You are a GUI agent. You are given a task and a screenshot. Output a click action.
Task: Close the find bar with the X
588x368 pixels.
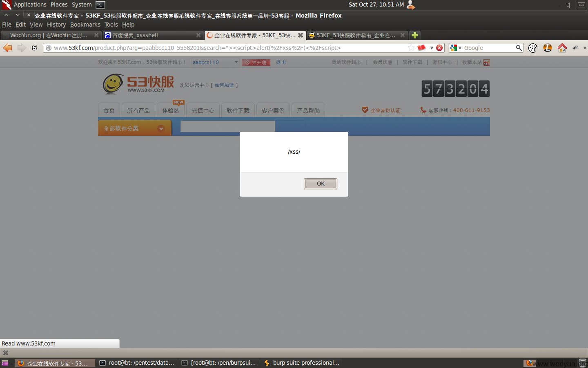(6, 353)
